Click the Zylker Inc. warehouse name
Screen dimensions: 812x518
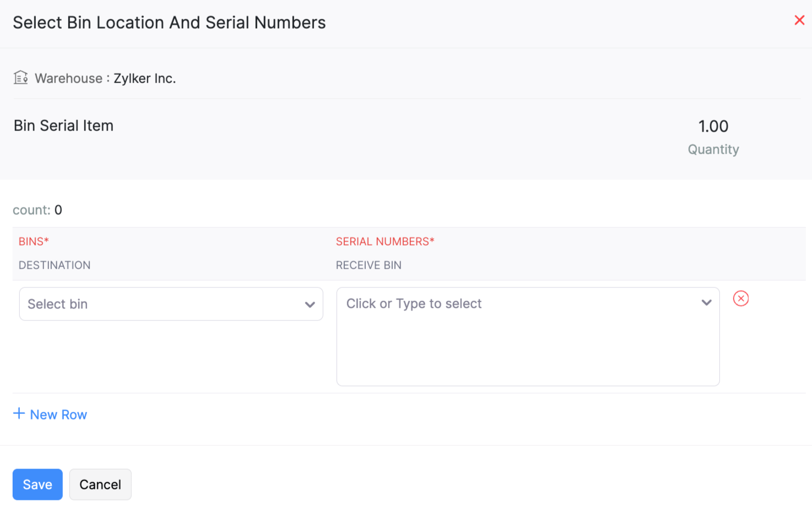tap(144, 79)
